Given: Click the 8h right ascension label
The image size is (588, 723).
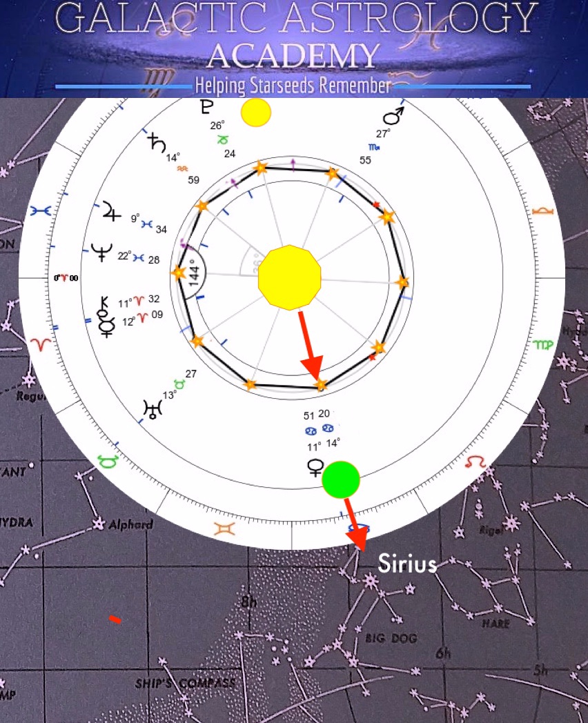Looking at the screenshot, I should pyautogui.click(x=248, y=602).
